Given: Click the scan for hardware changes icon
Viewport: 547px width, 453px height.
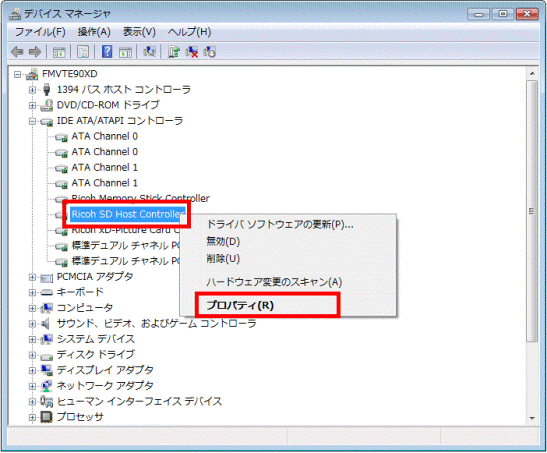Looking at the screenshot, I should (149, 52).
